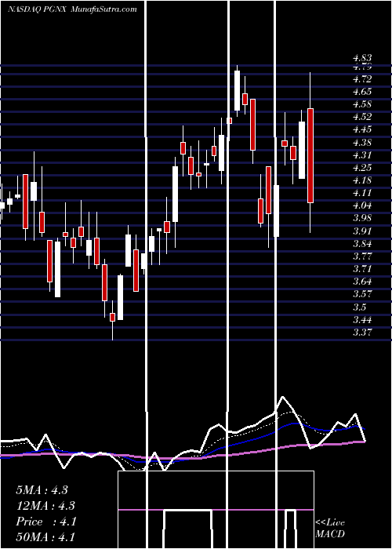Screen dimensions: 392x549
Task: Click the 4.52 price axis label
Action: (x=362, y=117)
